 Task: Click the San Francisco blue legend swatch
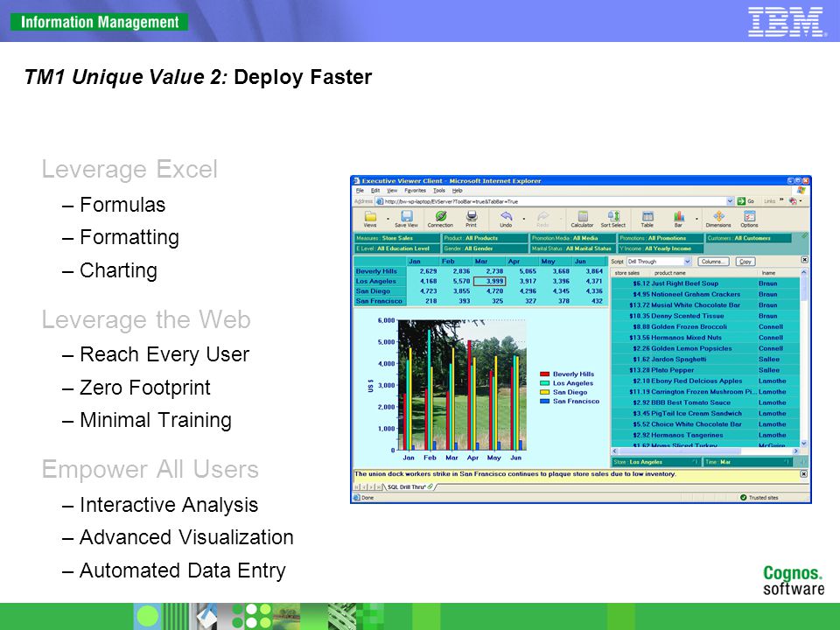545,402
